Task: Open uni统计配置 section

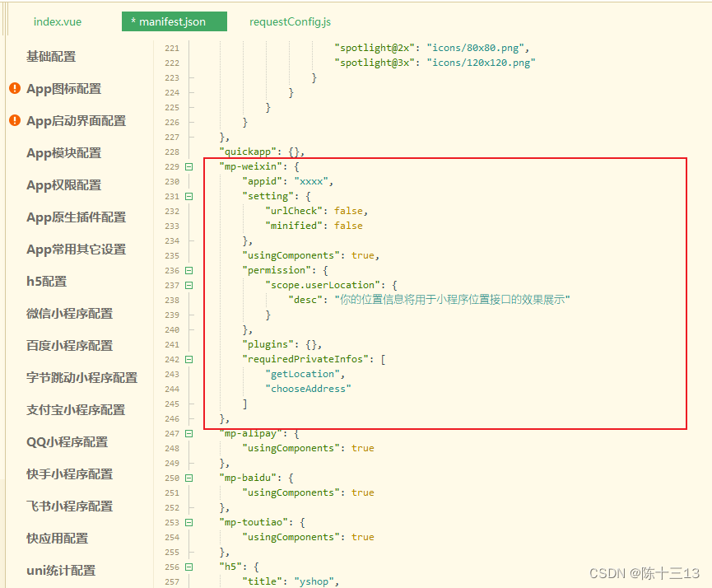Action: [61, 571]
